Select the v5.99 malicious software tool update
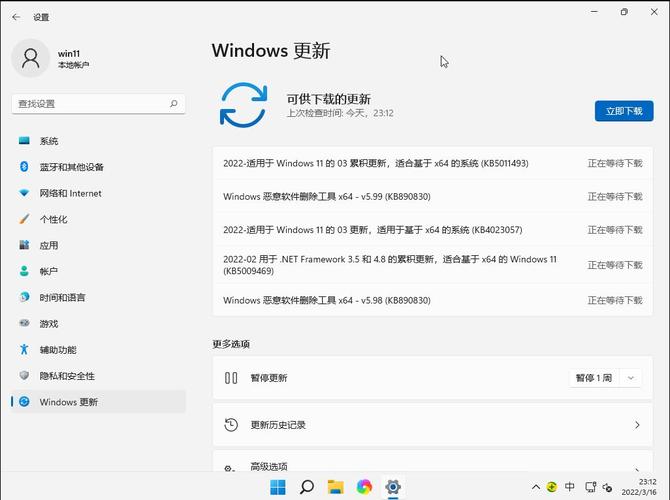This screenshot has width=670, height=500. click(432, 197)
